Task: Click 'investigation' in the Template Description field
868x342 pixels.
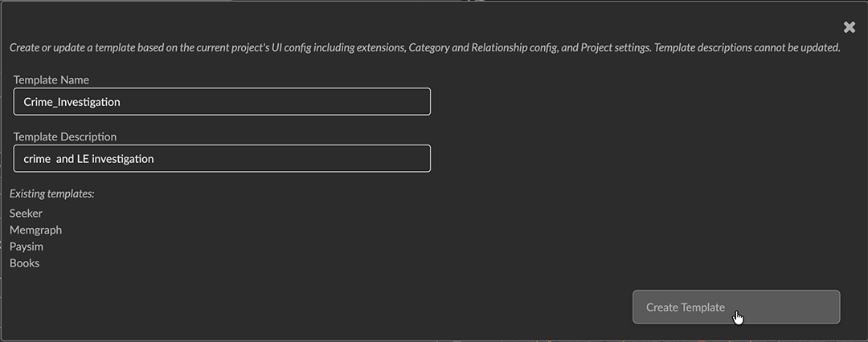Action: click(123, 159)
